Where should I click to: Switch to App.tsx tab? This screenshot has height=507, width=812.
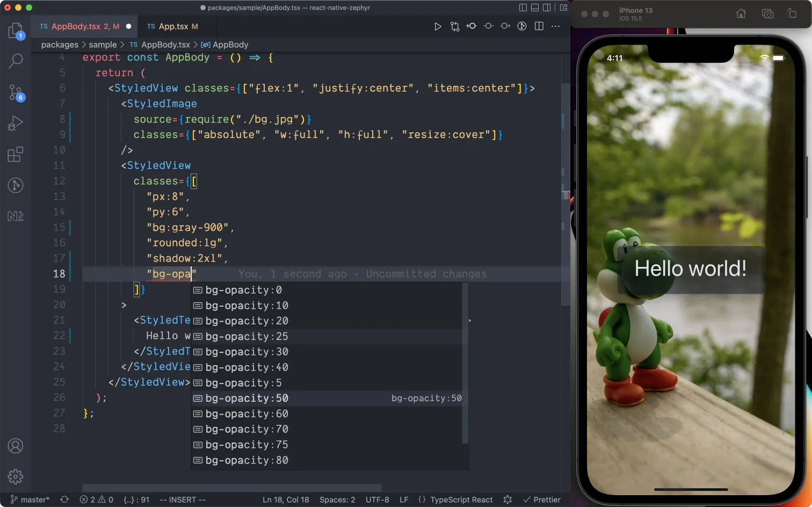tap(172, 26)
